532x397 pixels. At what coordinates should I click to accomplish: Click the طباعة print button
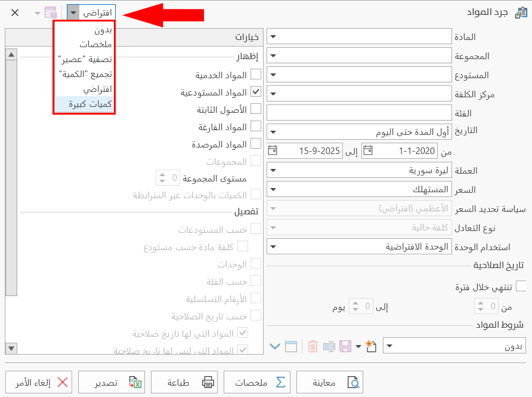184,382
